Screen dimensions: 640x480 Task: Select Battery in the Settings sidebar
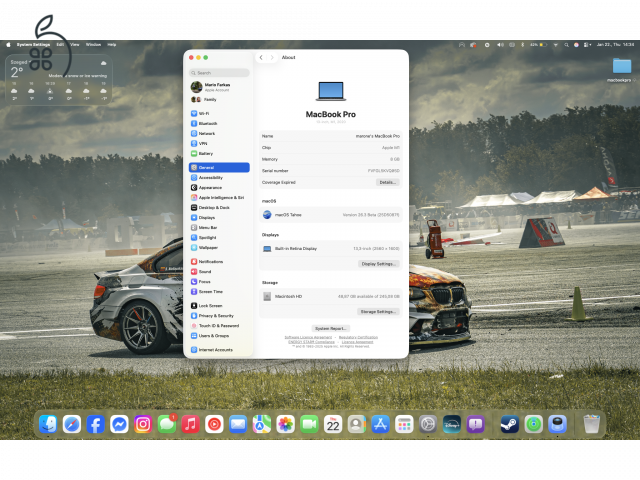(219, 153)
